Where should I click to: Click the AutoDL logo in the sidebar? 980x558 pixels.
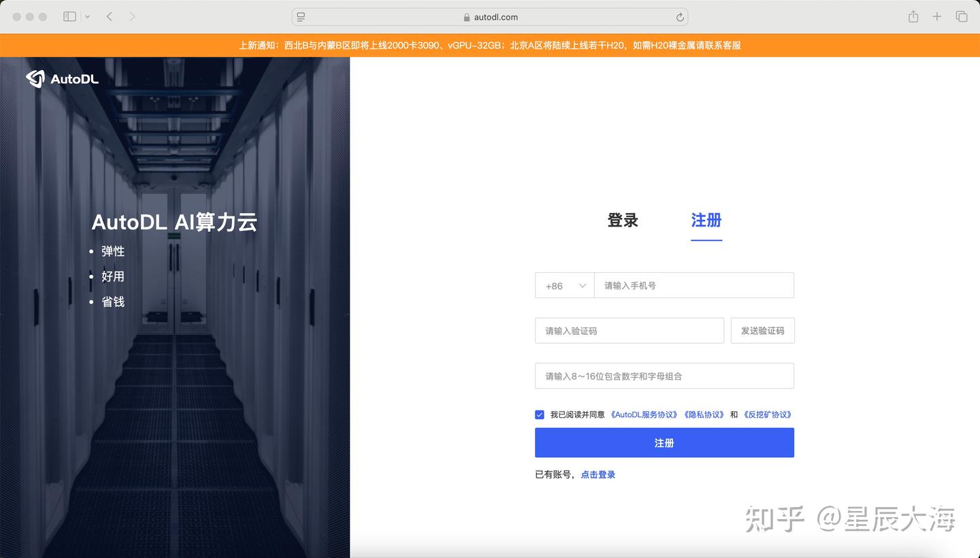point(63,78)
